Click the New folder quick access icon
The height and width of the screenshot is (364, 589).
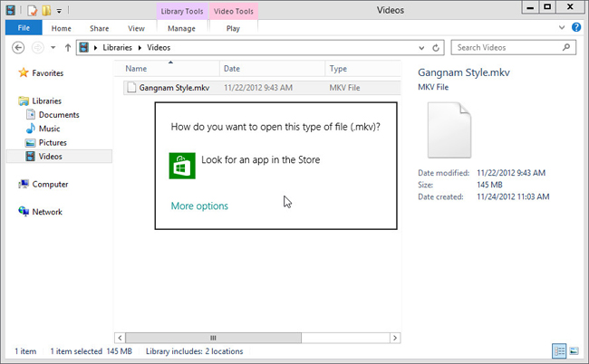(x=46, y=10)
